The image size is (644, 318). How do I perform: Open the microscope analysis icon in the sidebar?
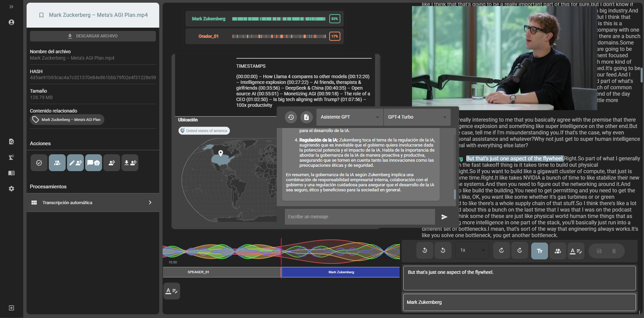click(x=11, y=157)
